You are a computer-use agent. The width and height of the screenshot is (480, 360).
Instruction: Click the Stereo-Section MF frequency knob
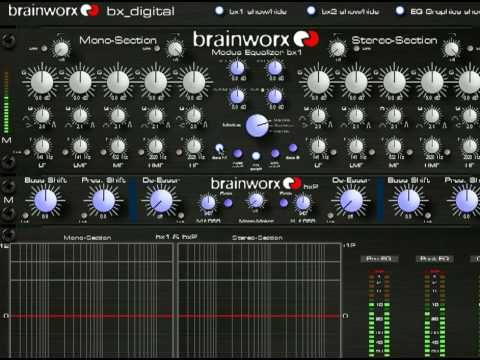(394, 146)
